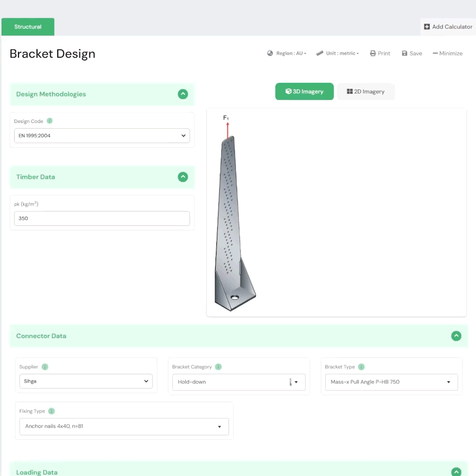This screenshot has width=476, height=476.
Task: Open the Design Code dropdown
Action: (x=102, y=135)
